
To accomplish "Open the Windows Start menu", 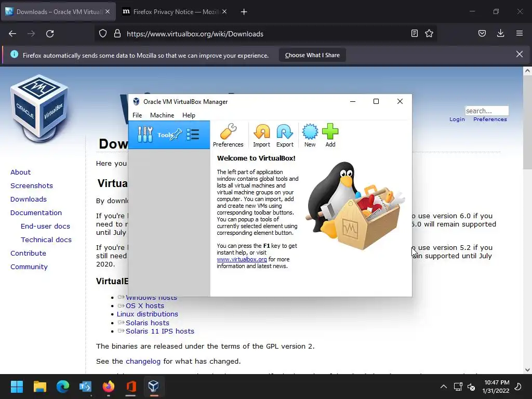I will point(17,386).
